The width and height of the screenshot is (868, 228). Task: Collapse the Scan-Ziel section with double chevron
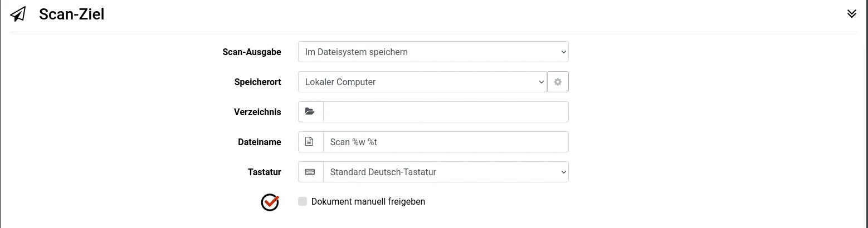(x=851, y=14)
